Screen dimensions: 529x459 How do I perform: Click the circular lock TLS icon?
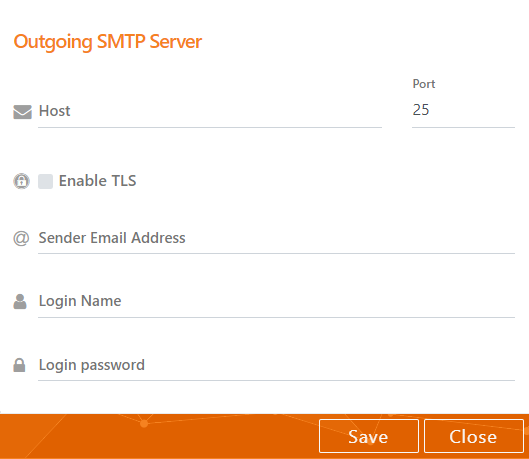[x=21, y=181]
